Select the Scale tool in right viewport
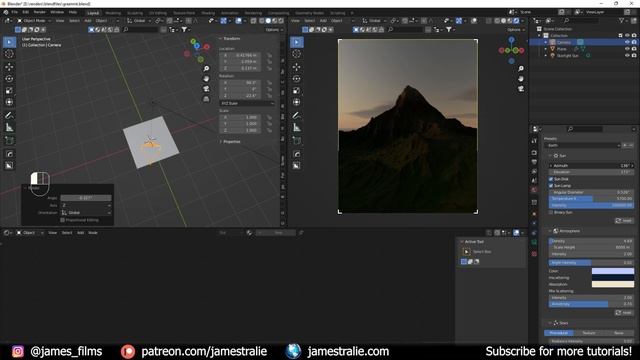The height and width of the screenshot is (360, 640). pos(297,90)
